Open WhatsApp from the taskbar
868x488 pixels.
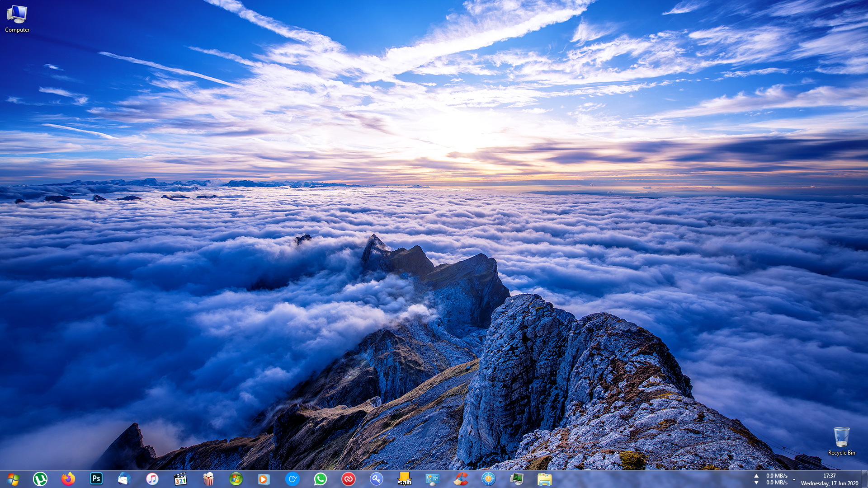[321, 479]
